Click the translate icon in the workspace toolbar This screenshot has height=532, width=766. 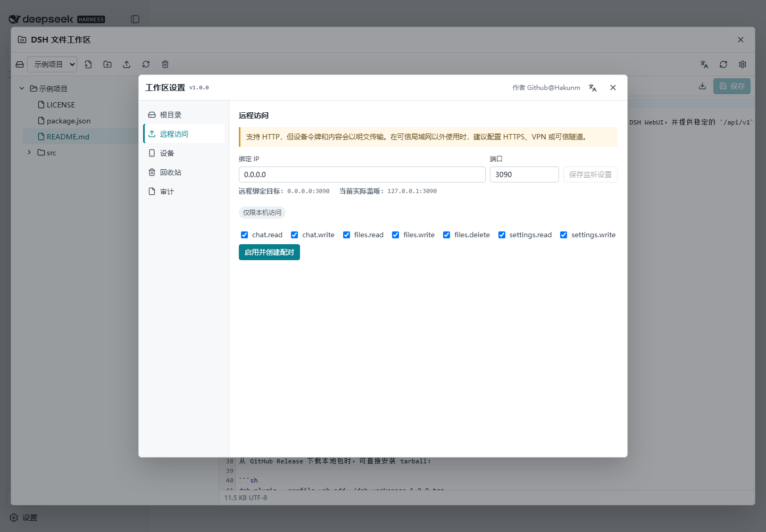pos(704,64)
